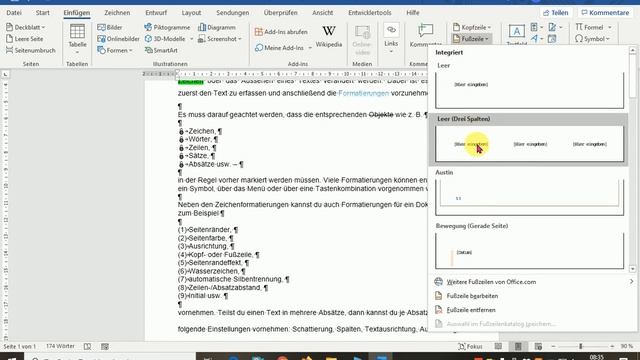Image resolution: width=640 pixels, height=360 pixels.
Task: Open the Kommentare pane button
Action: pos(605,13)
